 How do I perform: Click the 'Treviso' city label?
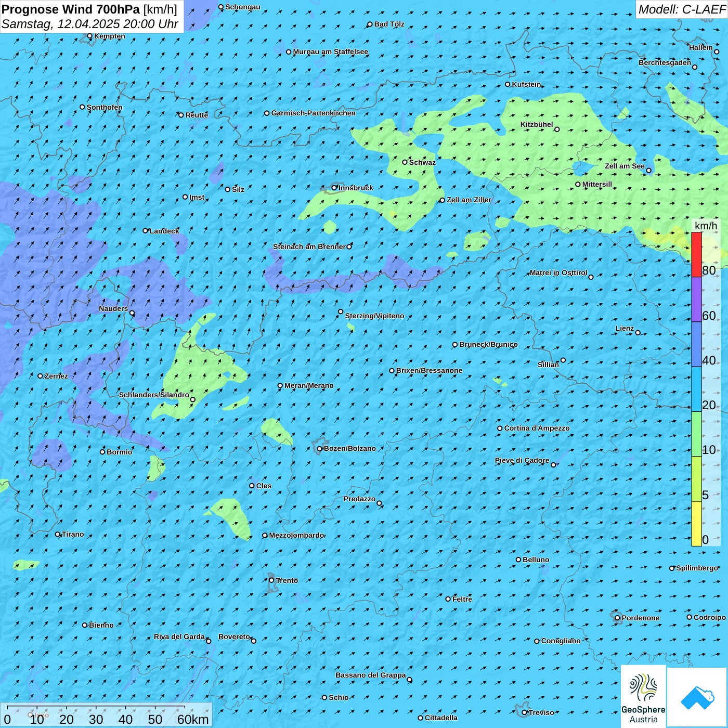pyautogui.click(x=541, y=712)
